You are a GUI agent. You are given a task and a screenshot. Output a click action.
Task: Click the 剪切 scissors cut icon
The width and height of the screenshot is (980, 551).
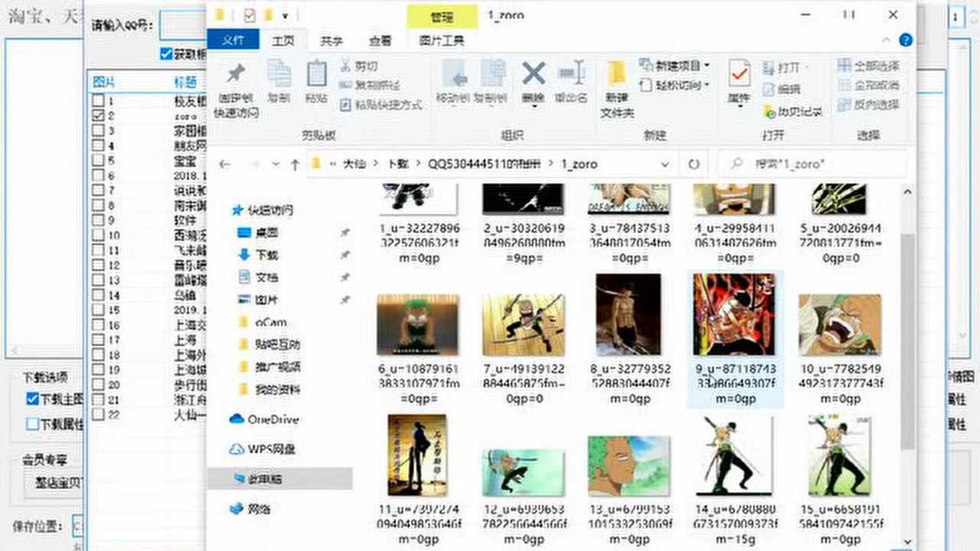(x=345, y=67)
